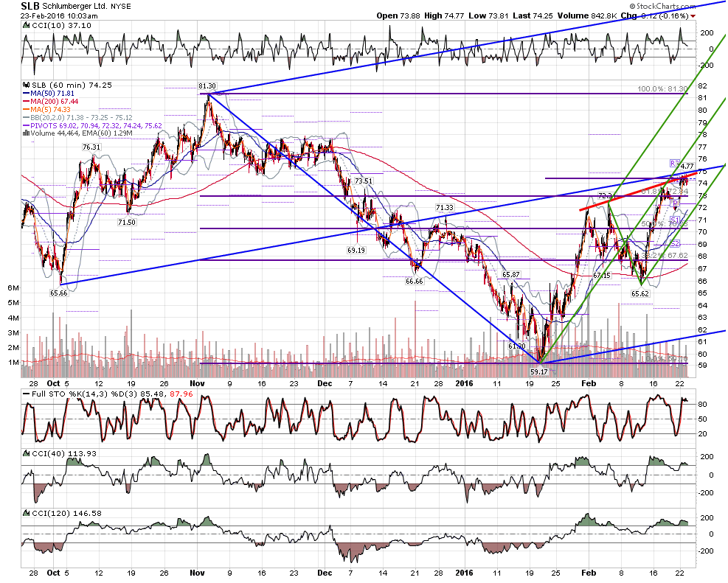Click the volume bars icon in the legend
Image resolution: width=728 pixels, height=583 pixels.
(27, 133)
